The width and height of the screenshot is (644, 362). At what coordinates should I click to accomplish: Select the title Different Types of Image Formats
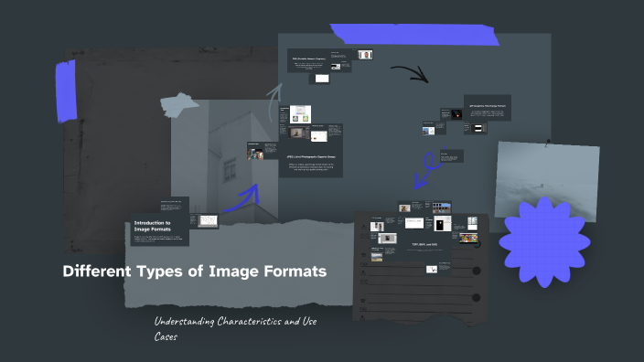tap(195, 271)
